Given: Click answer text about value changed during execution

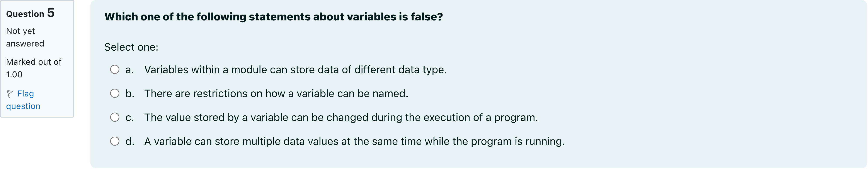Looking at the screenshot, I should [x=341, y=117].
